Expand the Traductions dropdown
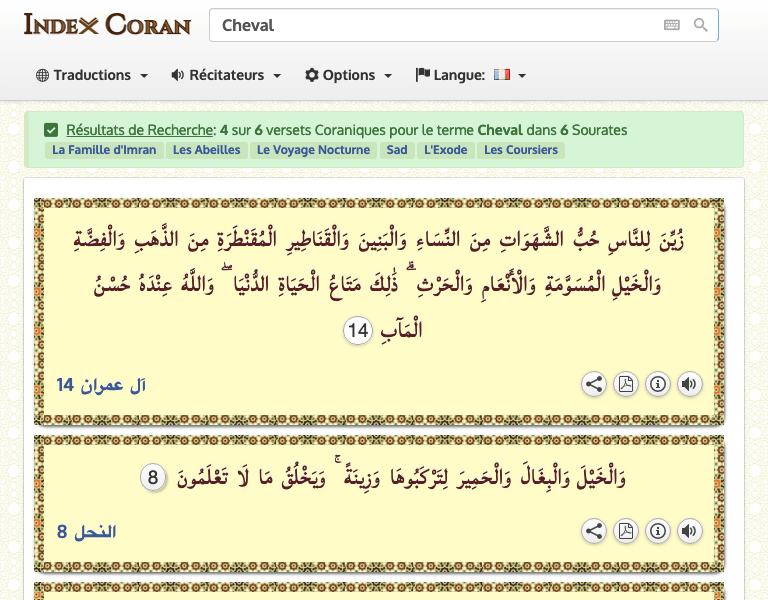768x600 pixels. coord(92,75)
